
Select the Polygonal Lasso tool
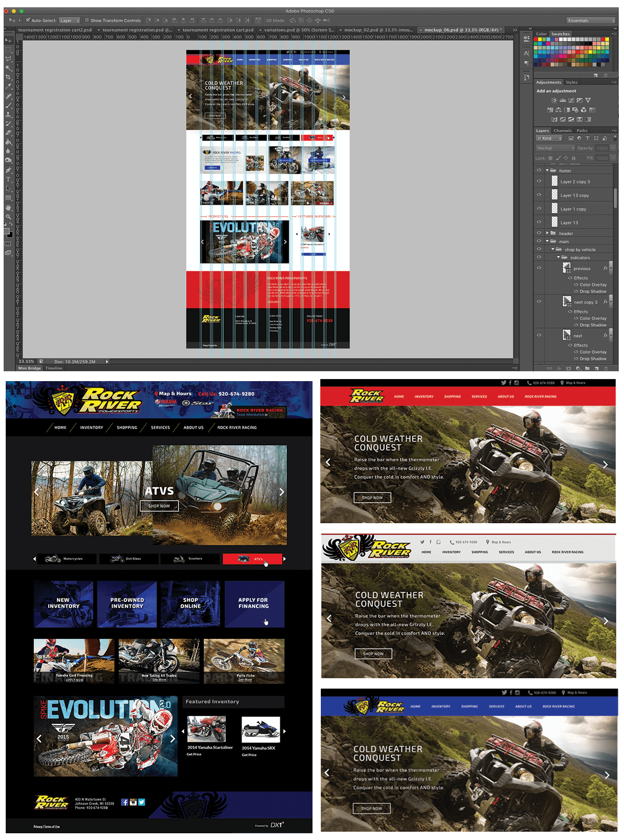[x=8, y=59]
